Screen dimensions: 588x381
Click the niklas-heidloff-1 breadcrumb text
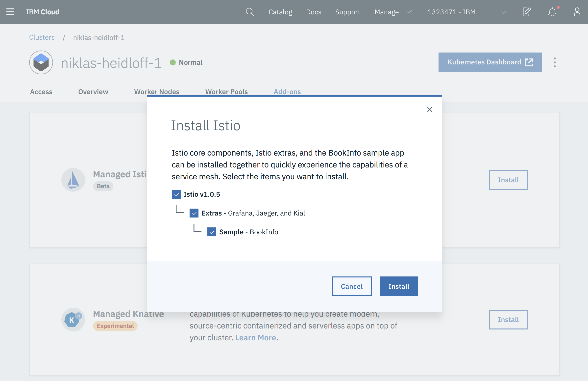(x=99, y=38)
